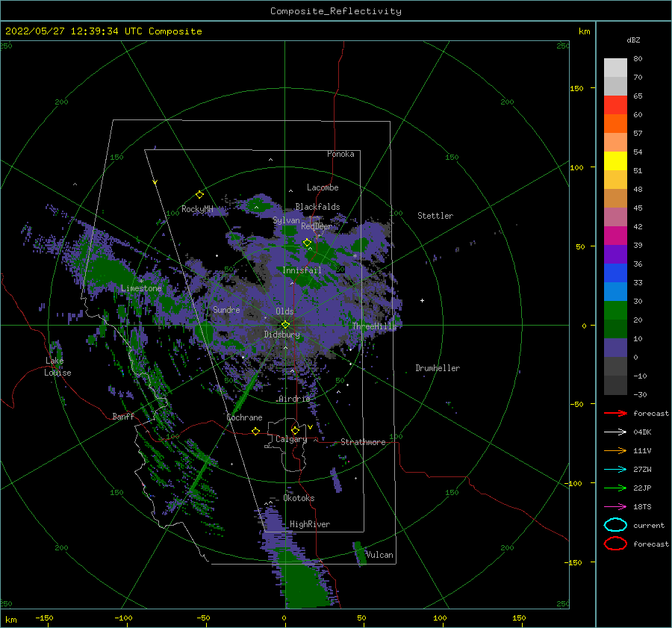Click the asterisk marker above Limestone
672x628 pixels.
pos(141,282)
